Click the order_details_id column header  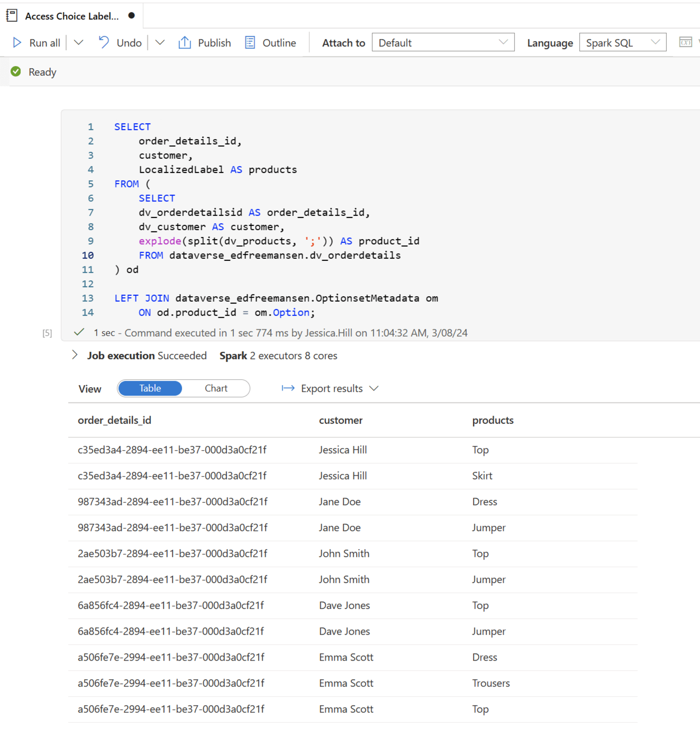click(115, 420)
